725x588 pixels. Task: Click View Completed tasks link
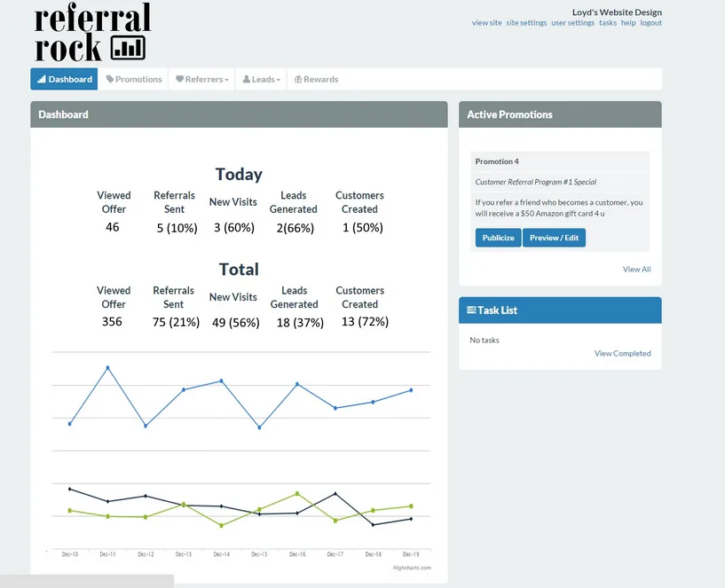(622, 354)
